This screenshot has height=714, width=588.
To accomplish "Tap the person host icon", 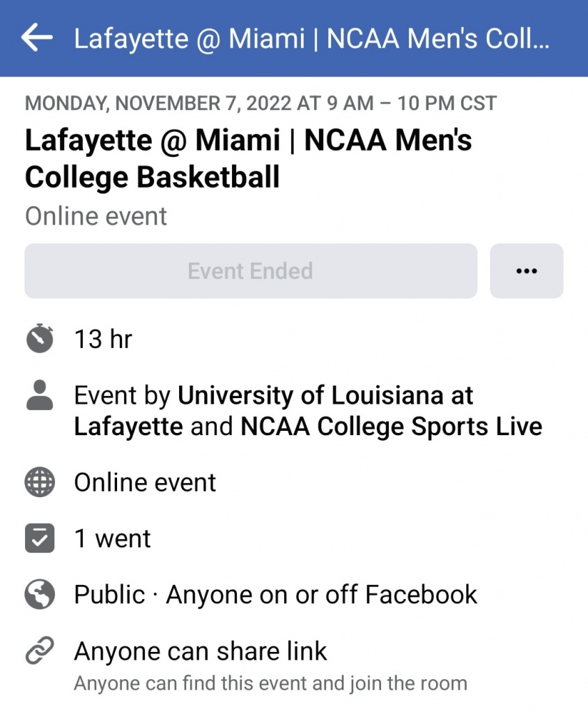I will [x=40, y=395].
